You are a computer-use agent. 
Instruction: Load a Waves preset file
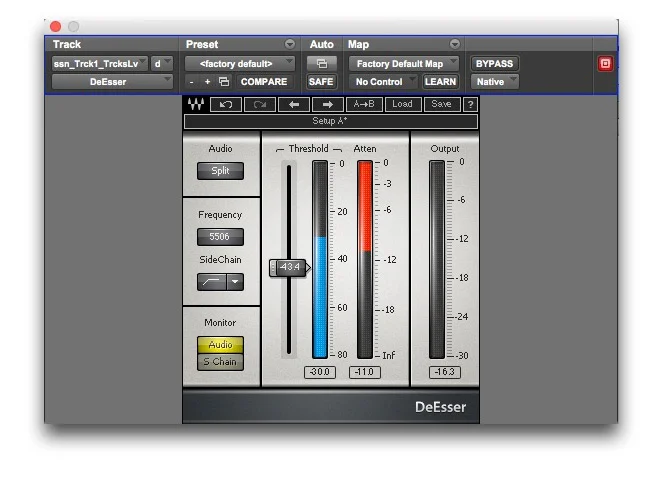(x=402, y=104)
